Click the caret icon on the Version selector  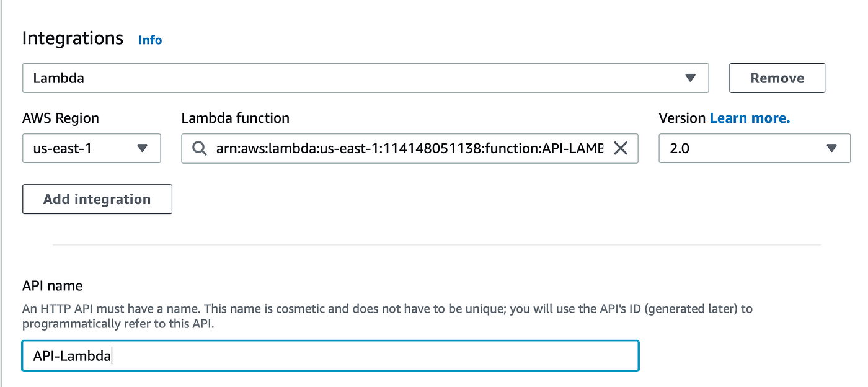pyautogui.click(x=831, y=148)
